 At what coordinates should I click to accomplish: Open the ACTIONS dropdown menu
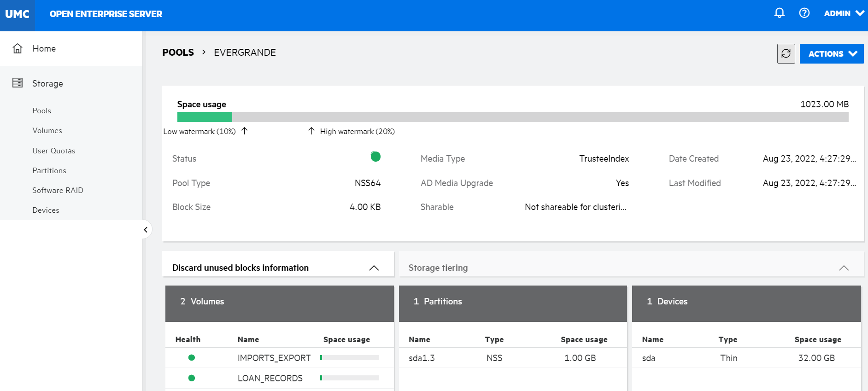point(831,54)
